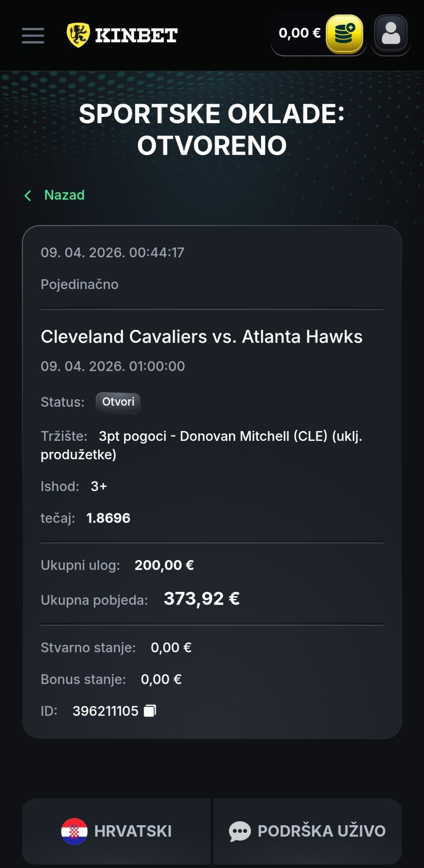Select the Cleveland Cavaliers vs. Atlanta Hawks title

click(201, 337)
